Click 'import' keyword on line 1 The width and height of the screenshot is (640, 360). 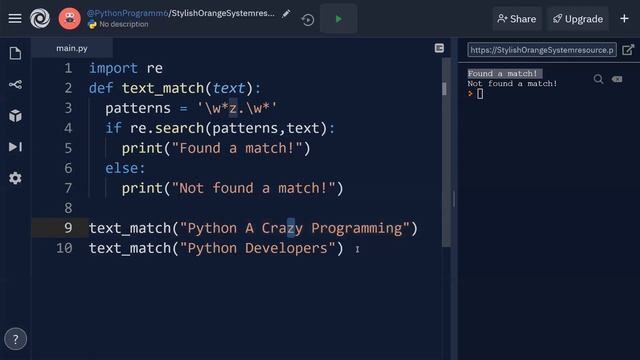[113, 68]
